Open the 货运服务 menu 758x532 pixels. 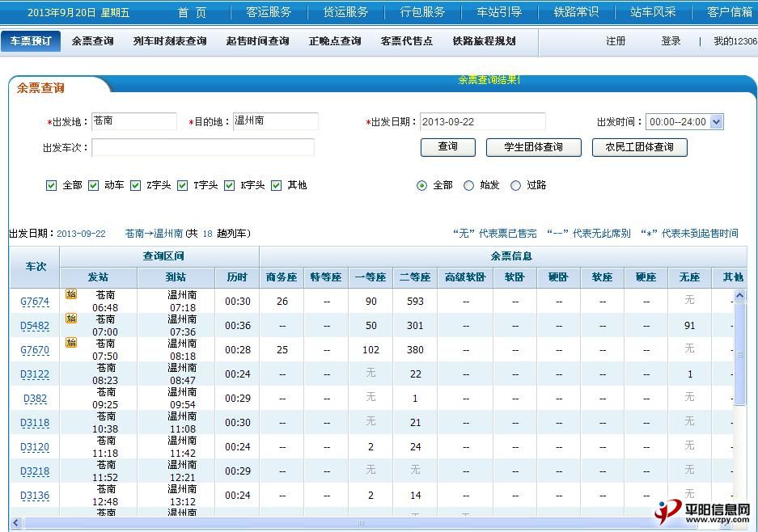point(345,12)
